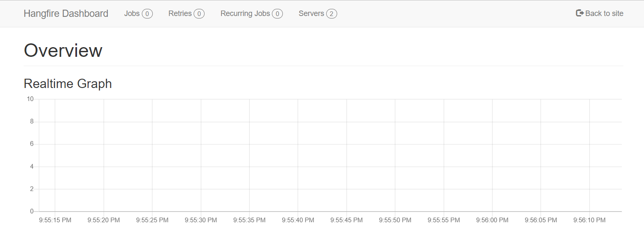Click the Overview page heading

click(x=63, y=51)
